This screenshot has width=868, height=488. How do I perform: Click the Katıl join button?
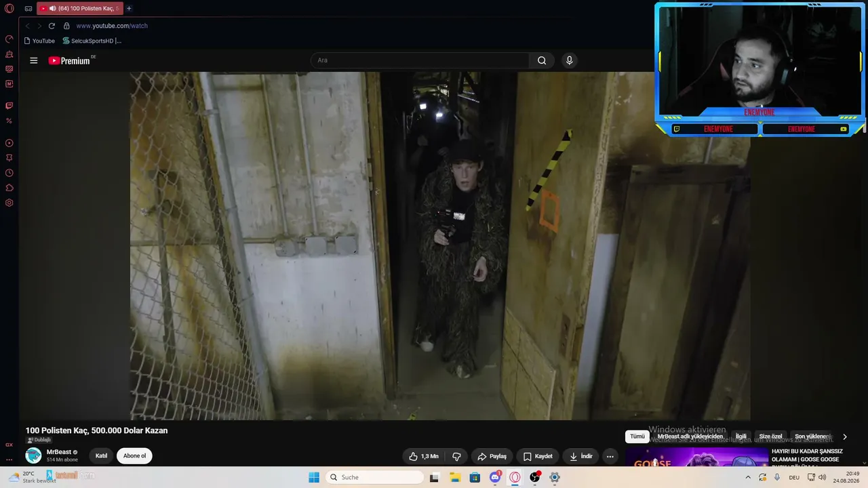pos(101,455)
